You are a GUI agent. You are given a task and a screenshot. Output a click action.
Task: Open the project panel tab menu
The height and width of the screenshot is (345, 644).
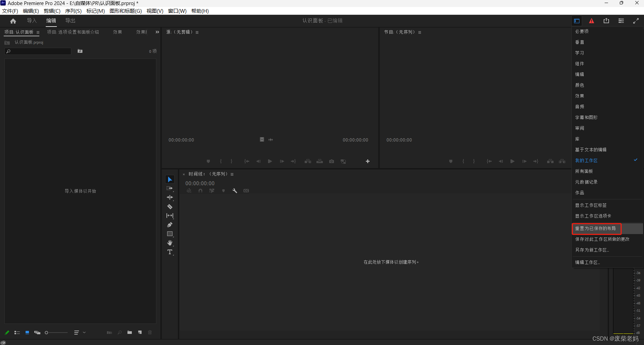(38, 33)
